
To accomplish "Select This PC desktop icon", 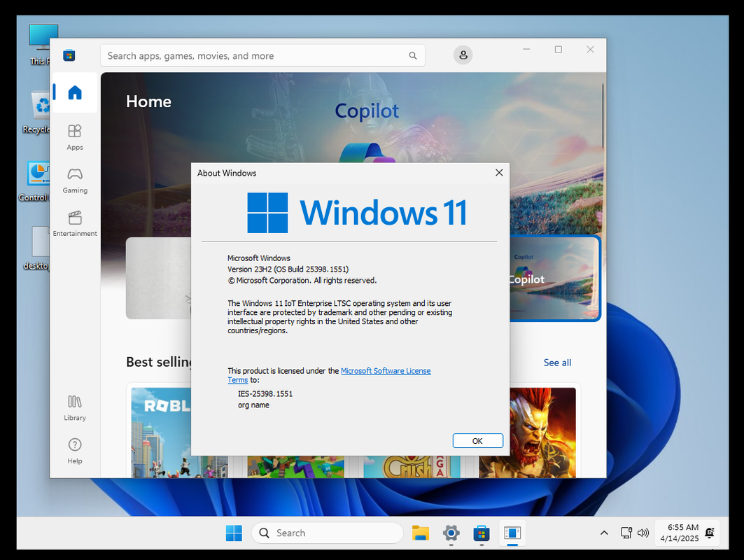I will [x=39, y=45].
